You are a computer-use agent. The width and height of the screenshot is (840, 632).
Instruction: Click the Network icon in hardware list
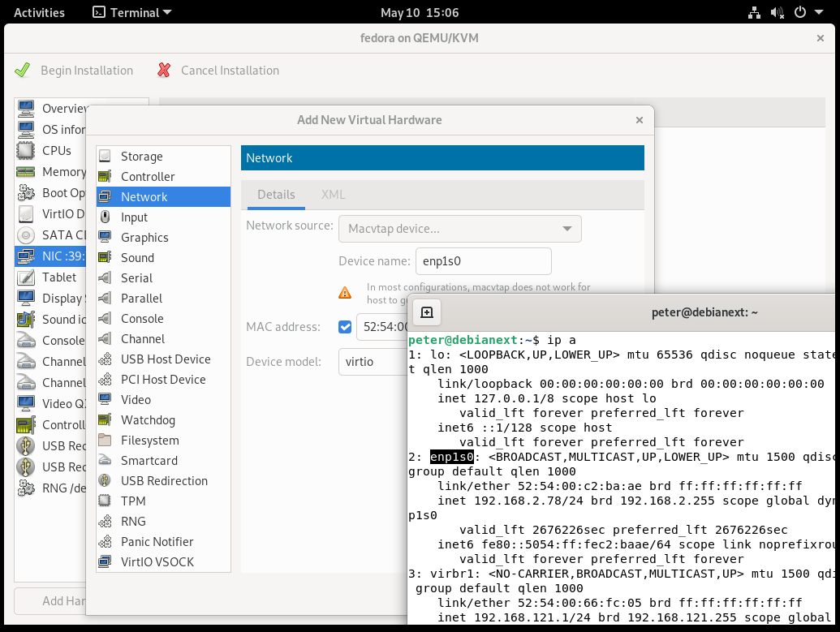pyautogui.click(x=105, y=197)
